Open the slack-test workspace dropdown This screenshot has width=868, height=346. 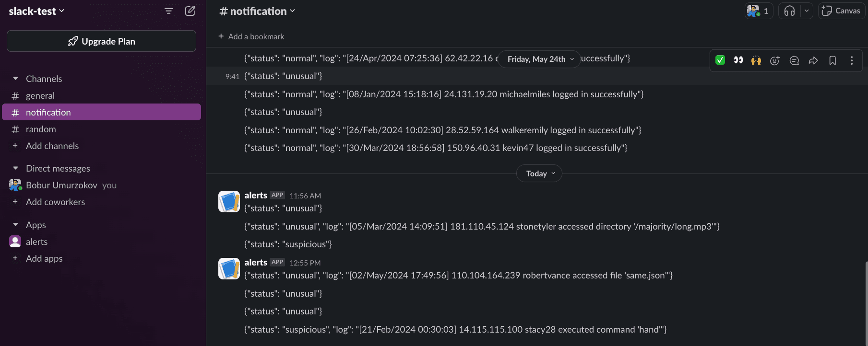(x=36, y=11)
